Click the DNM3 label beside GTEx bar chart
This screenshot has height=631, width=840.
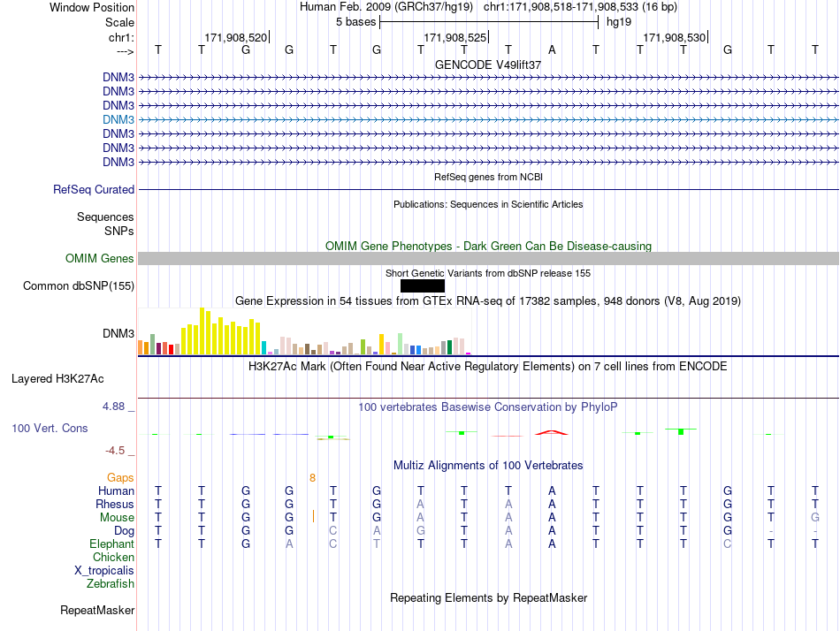tap(118, 333)
